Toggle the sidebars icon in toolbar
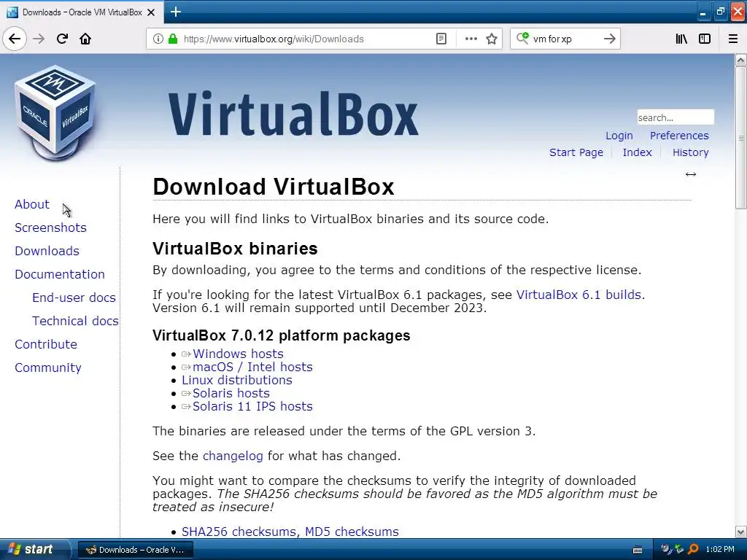This screenshot has width=747, height=560. (705, 39)
